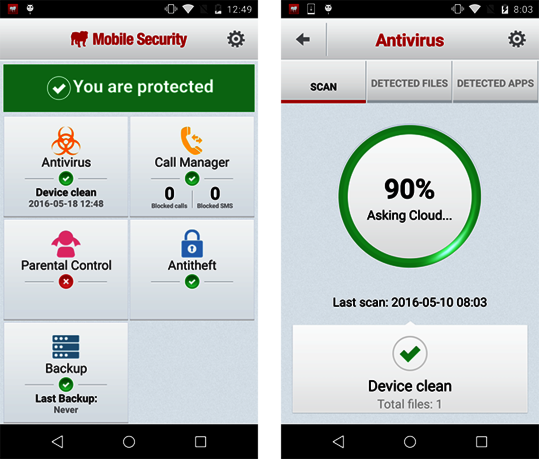Click green check status under Backup
This screenshot has width=539, height=459.
(x=66, y=384)
